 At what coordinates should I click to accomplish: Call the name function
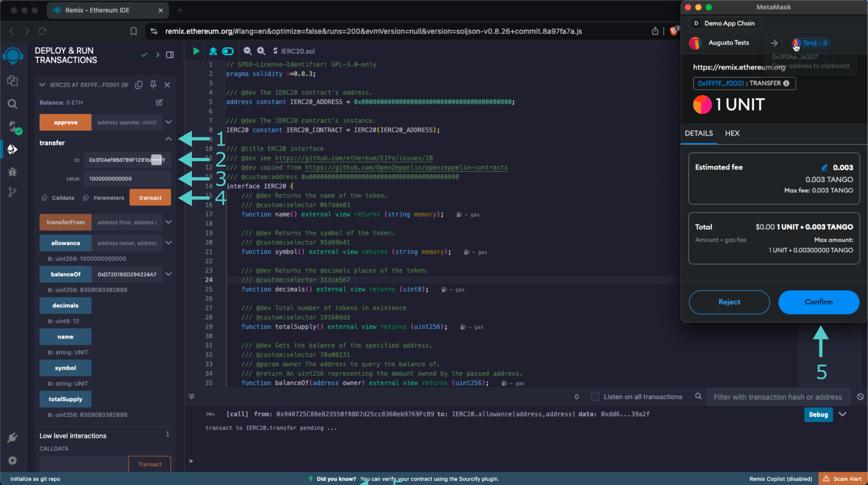point(65,337)
